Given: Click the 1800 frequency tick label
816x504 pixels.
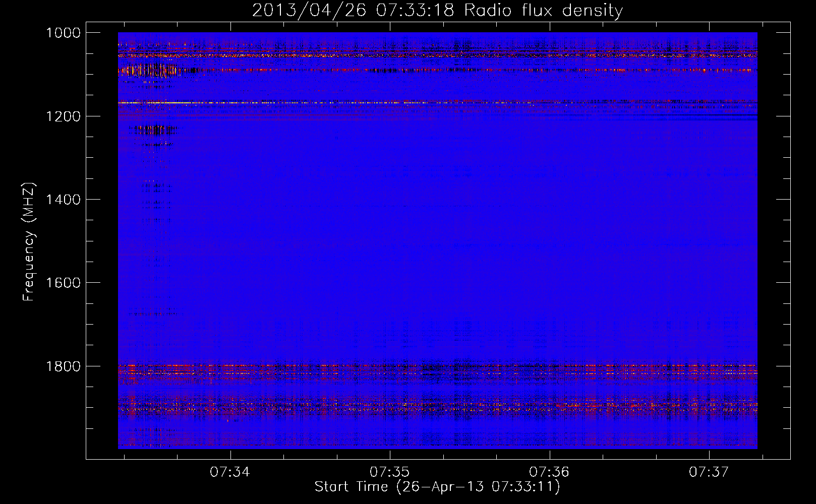Looking at the screenshot, I should pyautogui.click(x=63, y=366).
